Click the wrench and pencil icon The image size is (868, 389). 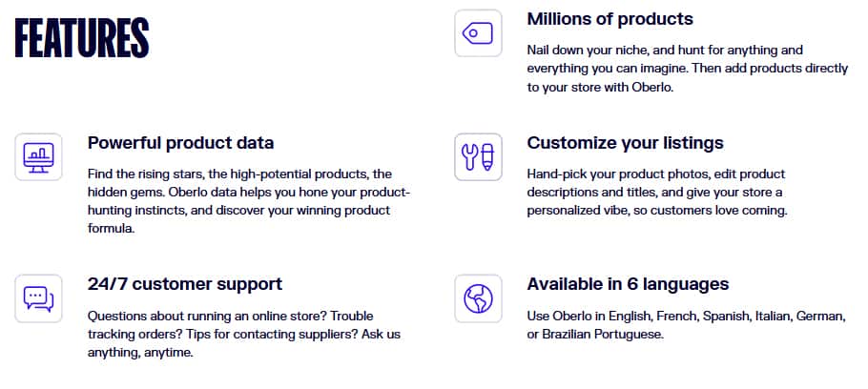pos(478,157)
